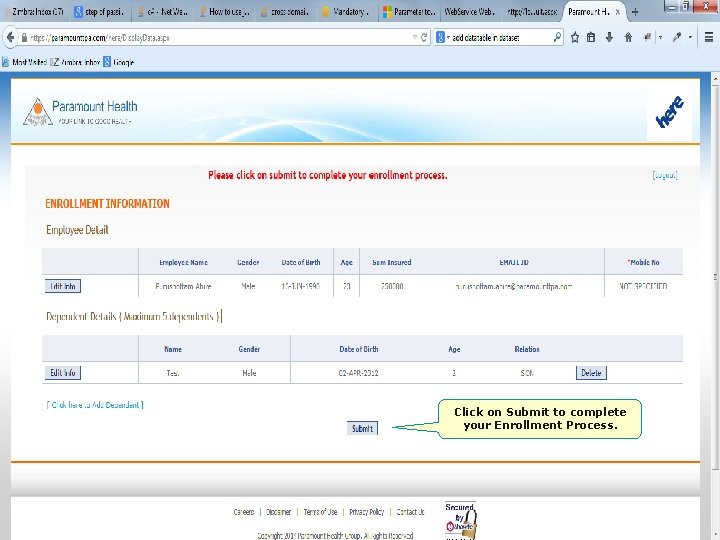This screenshot has height=540, width=720.
Task: Open the address bar history dropdown arrow
Action: click(x=415, y=37)
